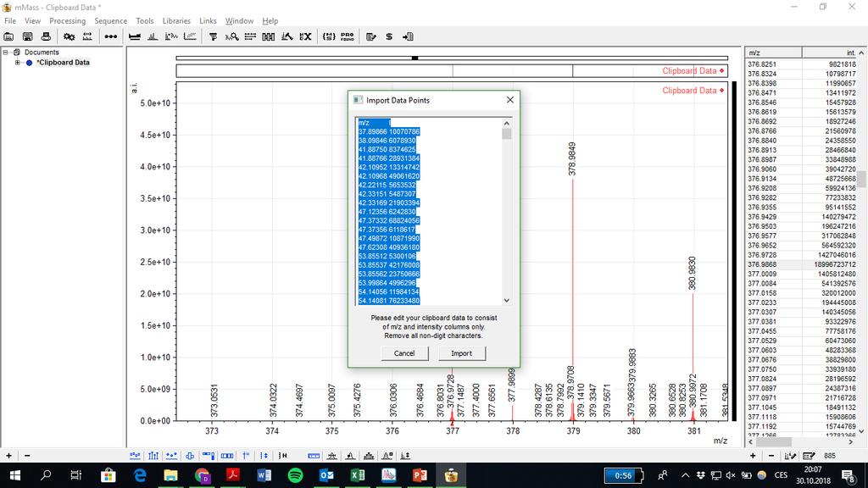This screenshot has width=868, height=488.
Task: Open the Tools menu
Action: click(145, 21)
